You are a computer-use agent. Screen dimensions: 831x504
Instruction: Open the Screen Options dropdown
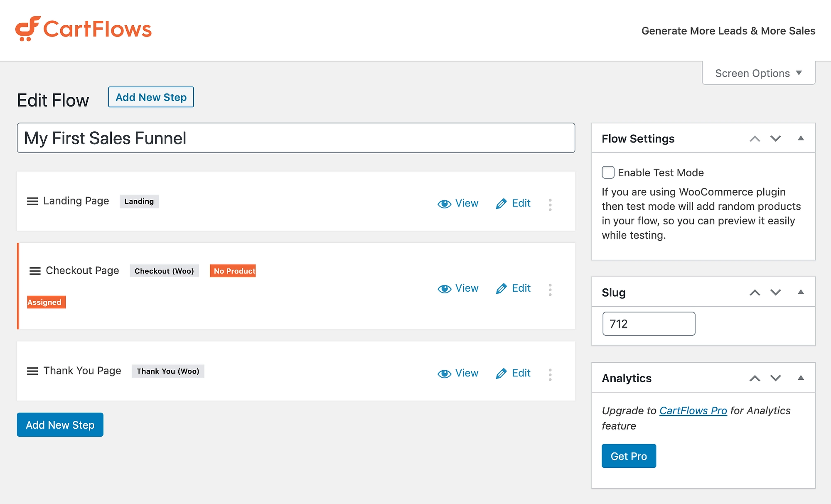point(759,73)
